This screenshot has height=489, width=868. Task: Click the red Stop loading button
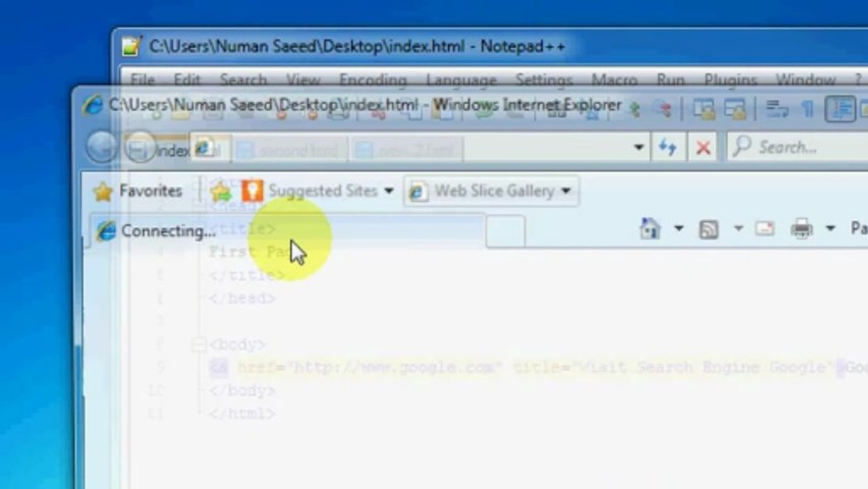pos(702,147)
